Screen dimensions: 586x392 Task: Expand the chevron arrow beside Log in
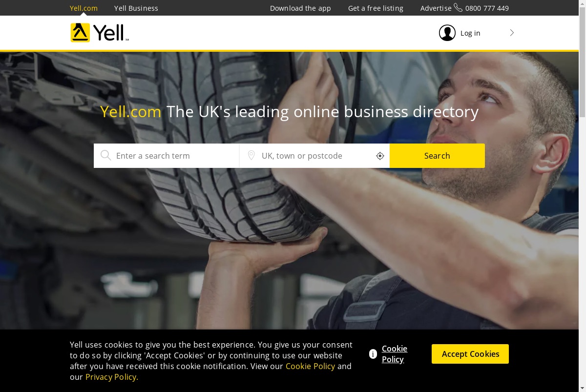click(x=512, y=33)
